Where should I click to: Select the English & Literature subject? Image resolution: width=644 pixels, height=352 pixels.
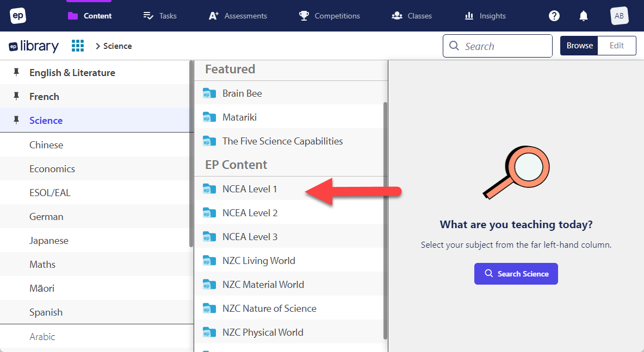[x=72, y=73]
